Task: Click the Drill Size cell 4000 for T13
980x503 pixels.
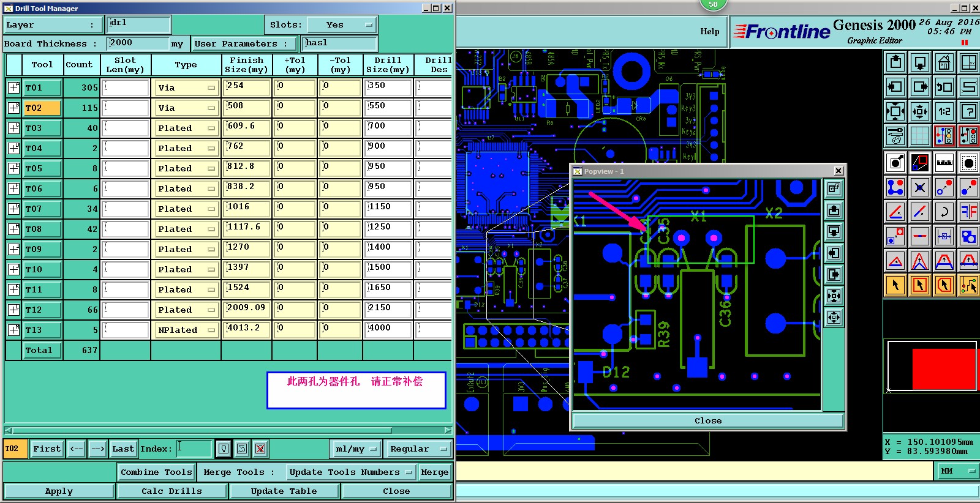Action: click(388, 330)
